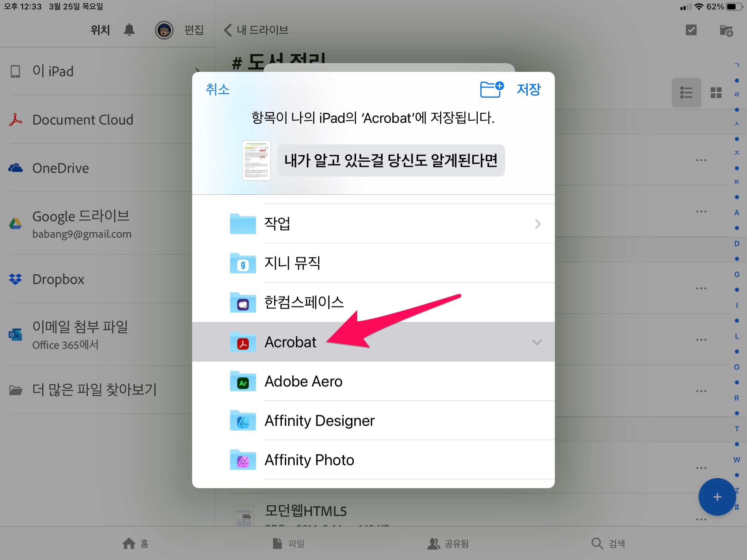This screenshot has height=560, width=747.
Task: Toggle the select-files checkmark icon
Action: pyautogui.click(x=691, y=30)
